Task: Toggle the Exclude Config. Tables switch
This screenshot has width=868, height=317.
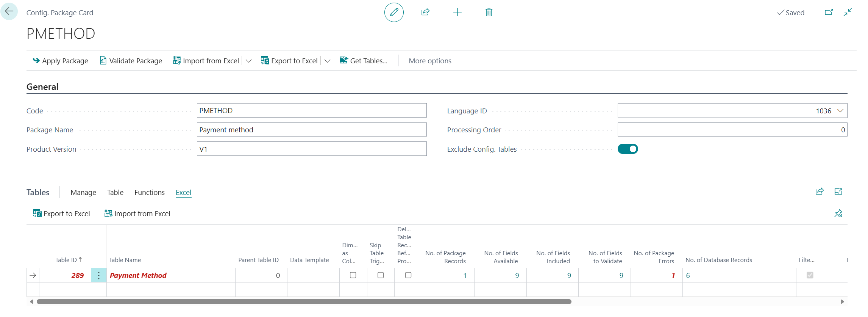Action: point(628,149)
